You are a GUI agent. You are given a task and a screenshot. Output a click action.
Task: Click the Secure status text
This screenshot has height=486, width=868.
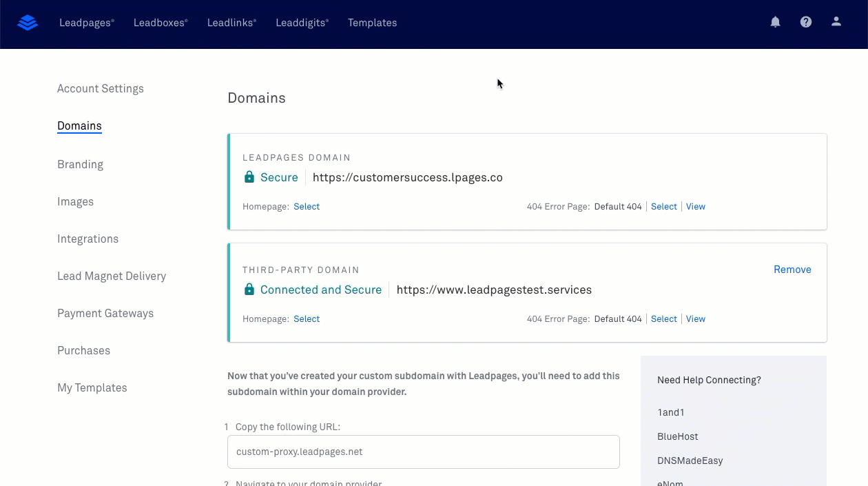coord(279,177)
